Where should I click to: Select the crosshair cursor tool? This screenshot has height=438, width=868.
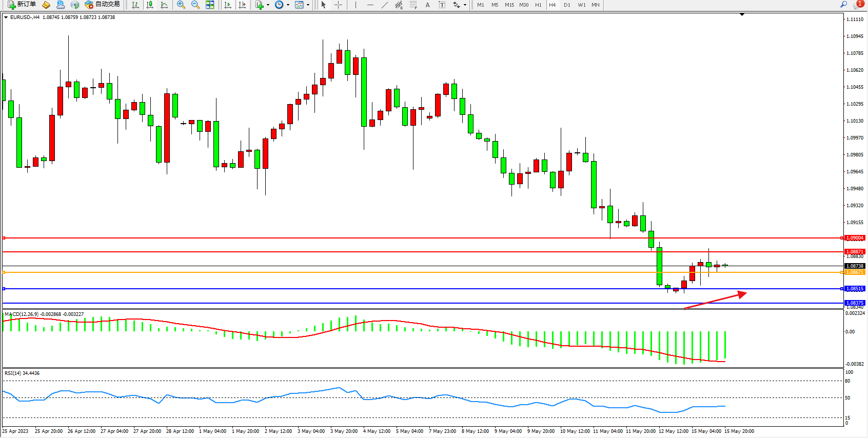point(339,5)
